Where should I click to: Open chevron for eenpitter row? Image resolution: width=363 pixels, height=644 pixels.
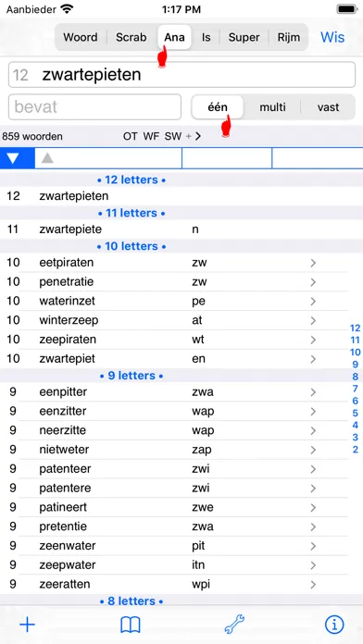313,392
